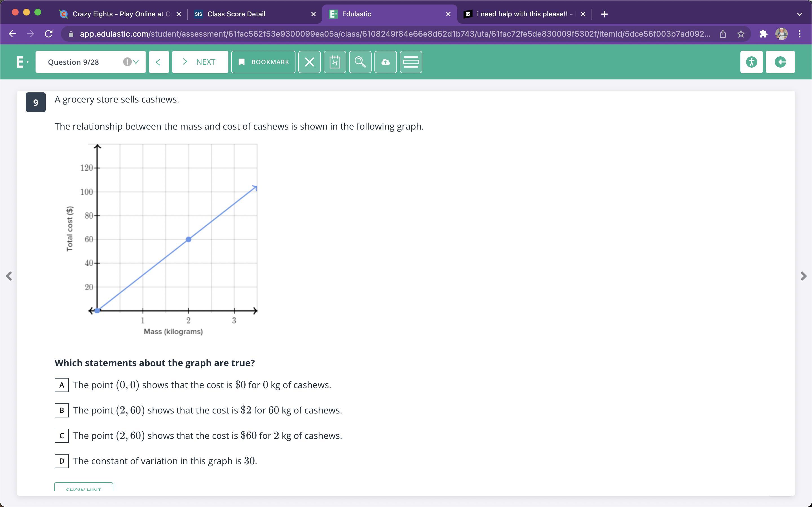Open accessibility settings icon
This screenshot has height=507, width=812.
[751, 62]
